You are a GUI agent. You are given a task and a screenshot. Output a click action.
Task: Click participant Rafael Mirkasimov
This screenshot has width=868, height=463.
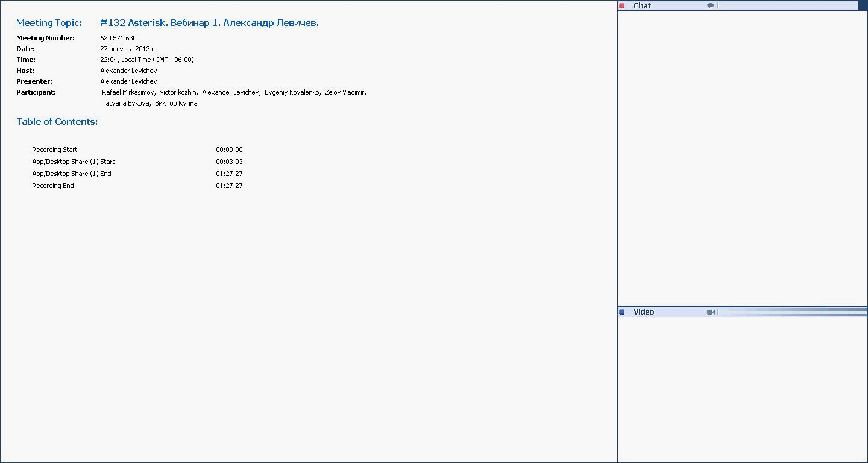coord(128,92)
